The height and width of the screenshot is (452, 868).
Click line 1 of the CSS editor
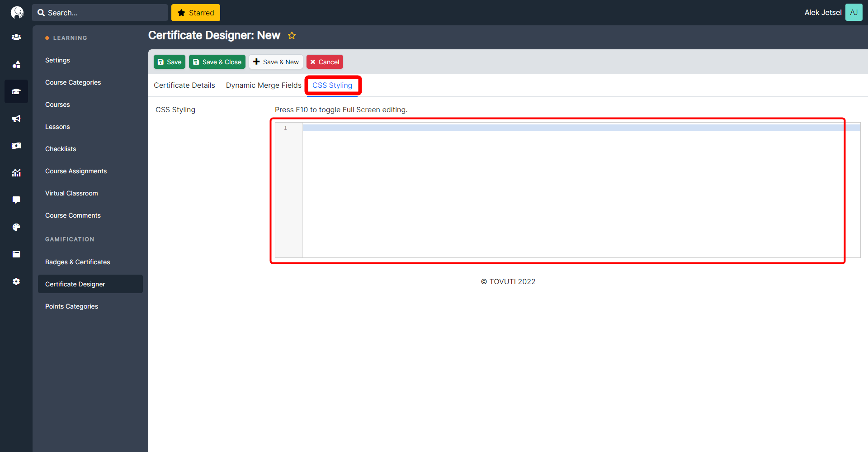point(581,128)
